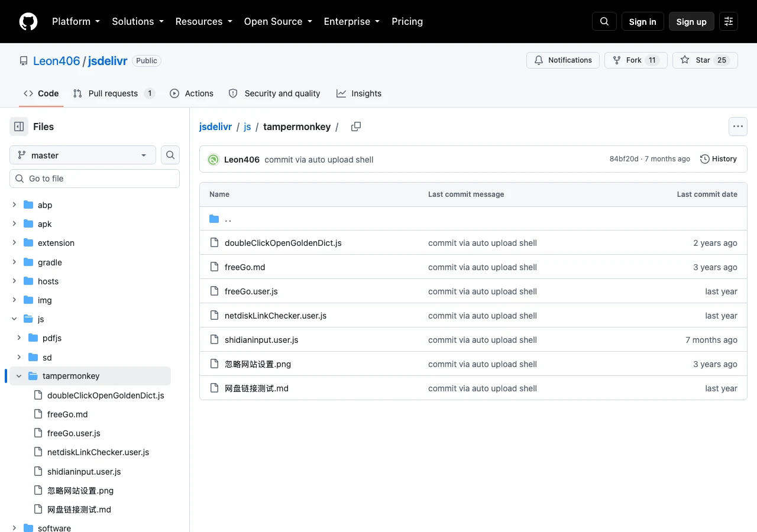Click the Insights graph icon
The width and height of the screenshot is (757, 532).
point(341,93)
